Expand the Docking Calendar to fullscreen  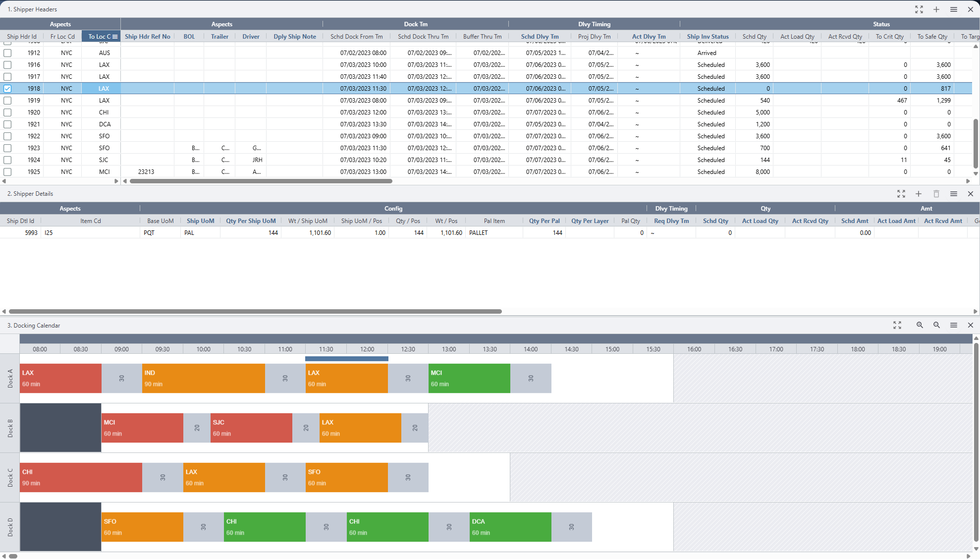(x=897, y=325)
